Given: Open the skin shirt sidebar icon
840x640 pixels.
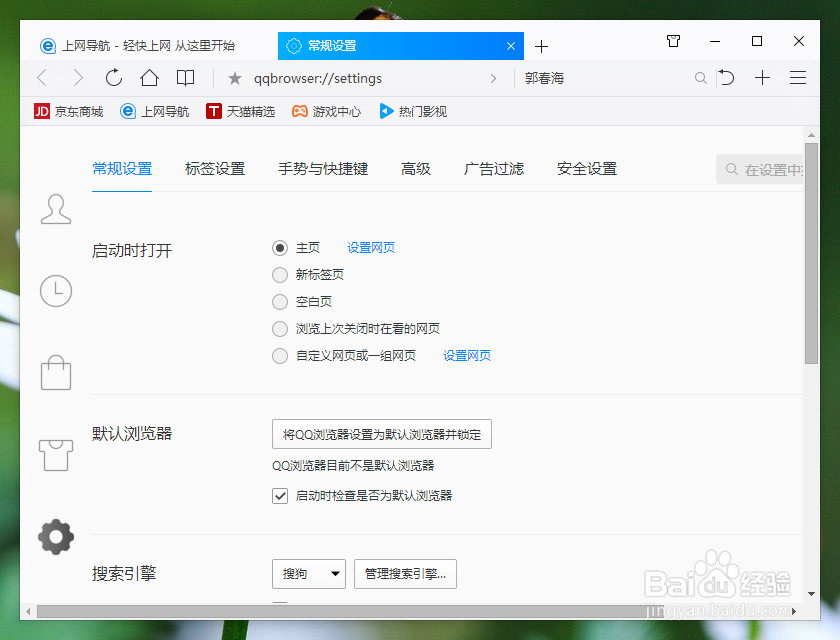Looking at the screenshot, I should click(56, 455).
